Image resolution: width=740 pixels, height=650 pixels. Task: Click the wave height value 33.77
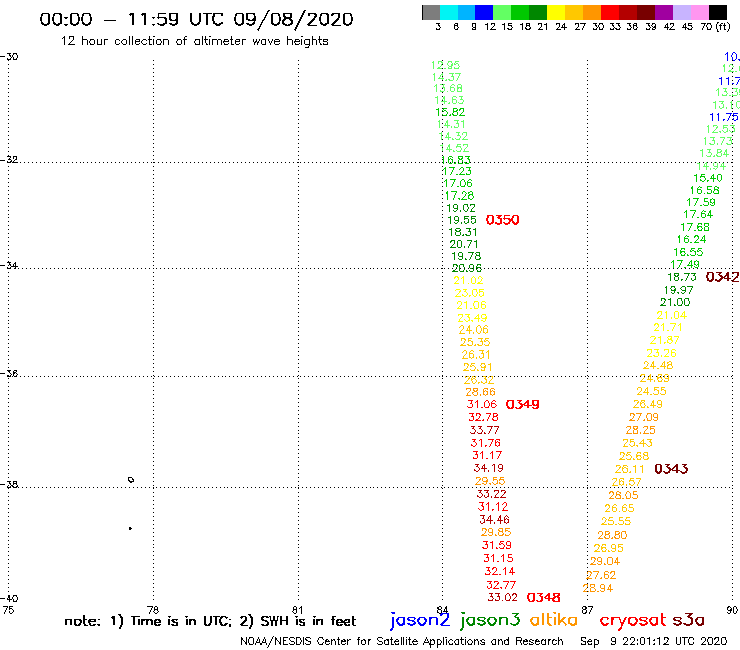[x=485, y=430]
